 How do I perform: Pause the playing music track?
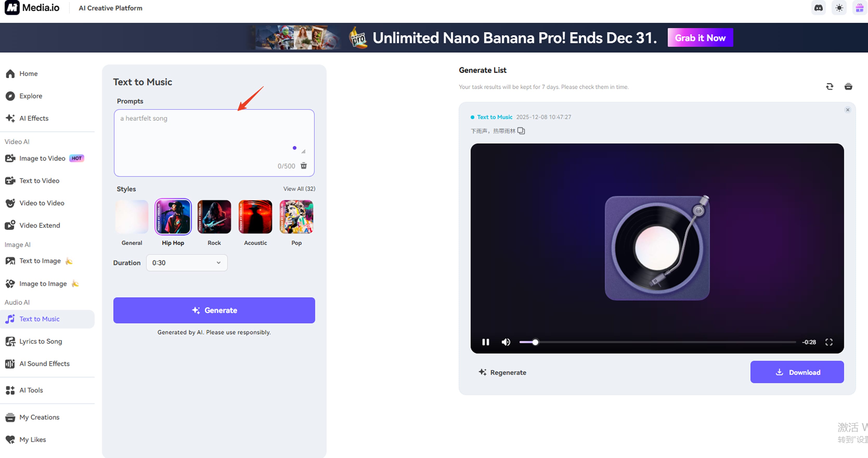[x=485, y=342]
